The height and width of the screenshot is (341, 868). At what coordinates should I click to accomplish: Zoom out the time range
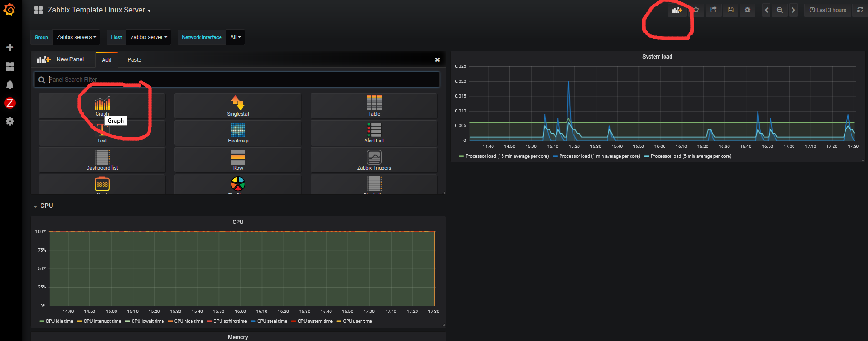(780, 10)
